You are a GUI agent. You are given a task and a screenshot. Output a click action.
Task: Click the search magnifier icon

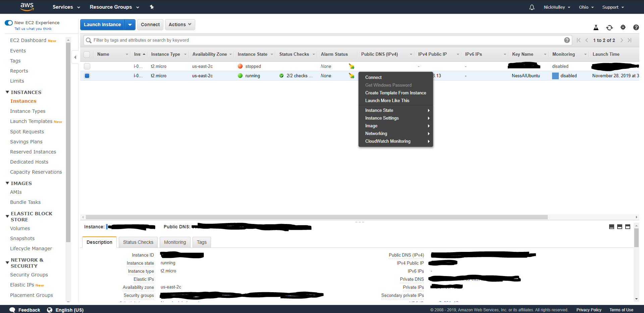click(x=89, y=40)
